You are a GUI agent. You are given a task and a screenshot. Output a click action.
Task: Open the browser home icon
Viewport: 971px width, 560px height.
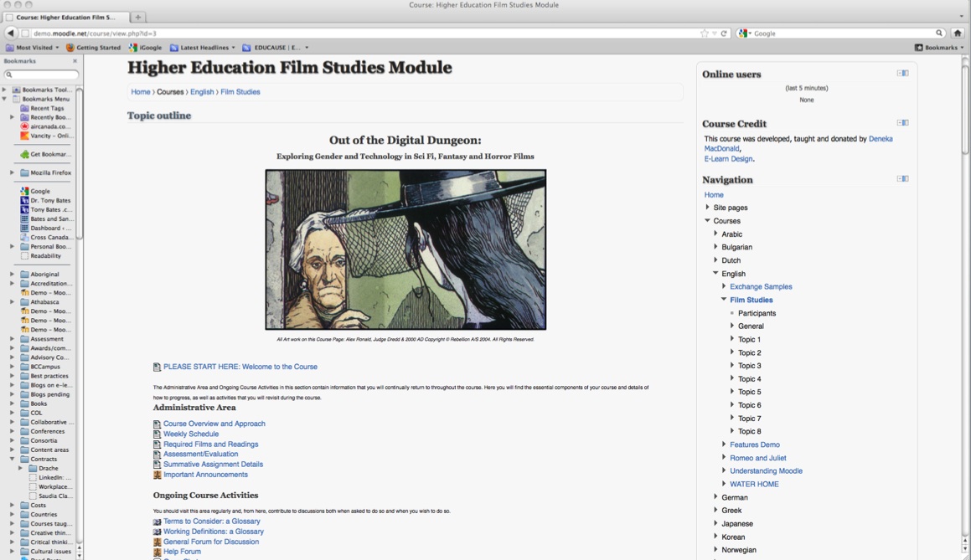[x=958, y=33]
